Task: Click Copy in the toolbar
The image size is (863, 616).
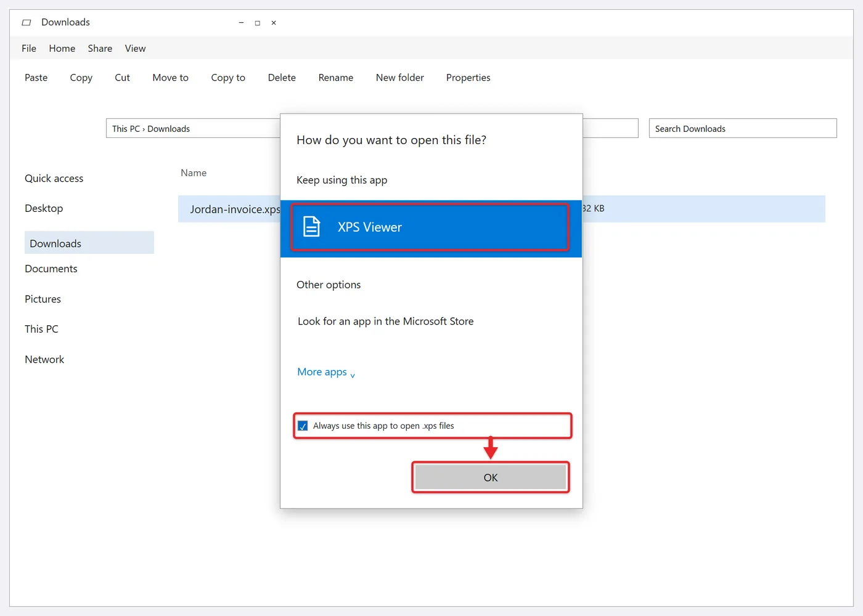Action: point(81,78)
